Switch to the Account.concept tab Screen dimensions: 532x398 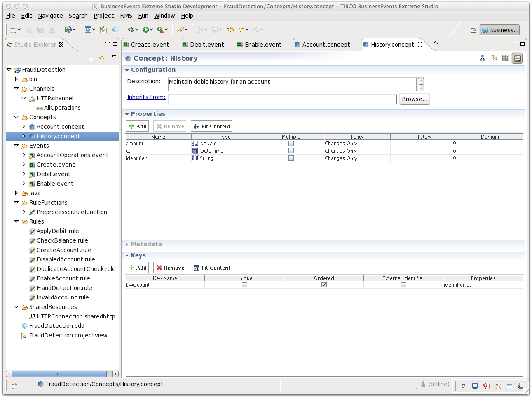[326, 45]
